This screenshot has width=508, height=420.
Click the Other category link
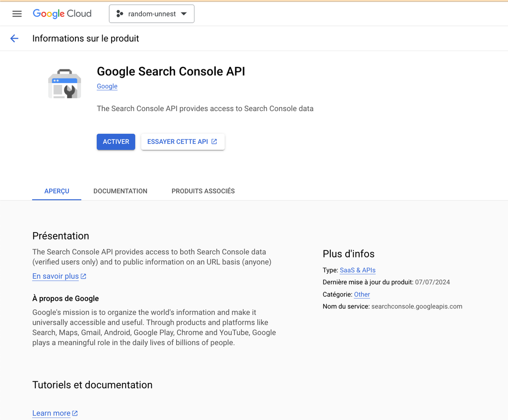[x=362, y=295]
